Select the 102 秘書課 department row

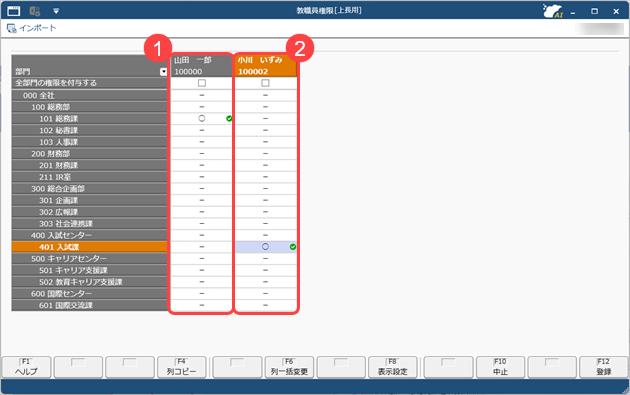(x=89, y=130)
